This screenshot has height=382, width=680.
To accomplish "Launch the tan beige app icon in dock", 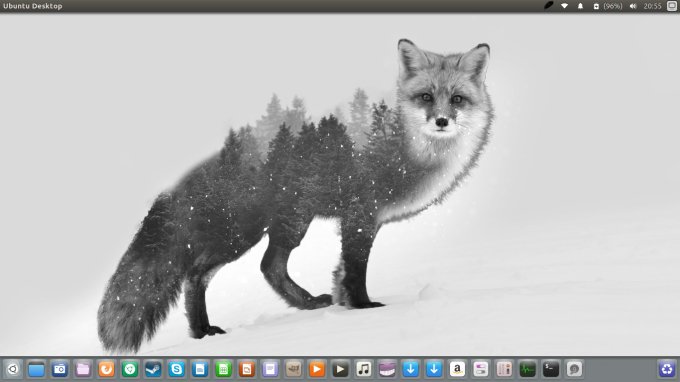I will pyautogui.click(x=294, y=369).
